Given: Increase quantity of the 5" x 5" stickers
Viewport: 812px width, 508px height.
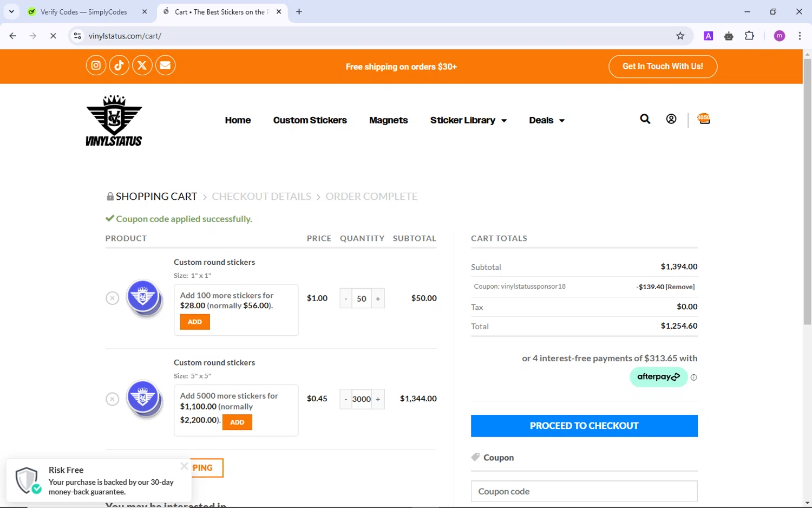Looking at the screenshot, I should (378, 399).
